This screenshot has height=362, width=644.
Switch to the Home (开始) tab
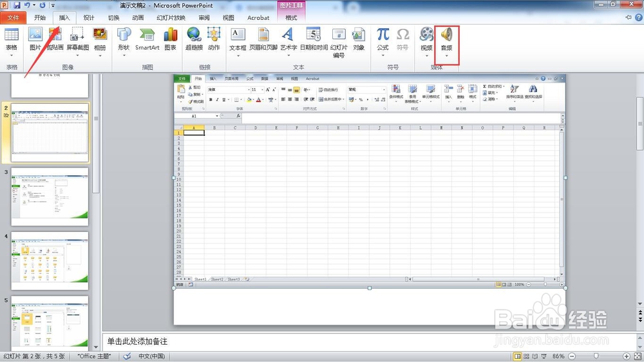(x=40, y=17)
